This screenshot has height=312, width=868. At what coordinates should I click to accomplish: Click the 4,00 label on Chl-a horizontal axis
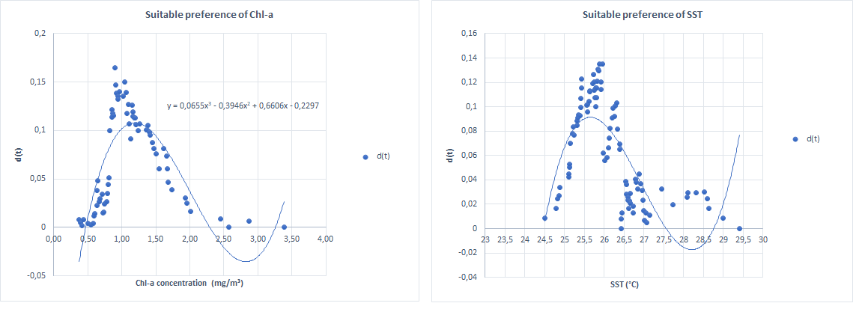pos(325,239)
